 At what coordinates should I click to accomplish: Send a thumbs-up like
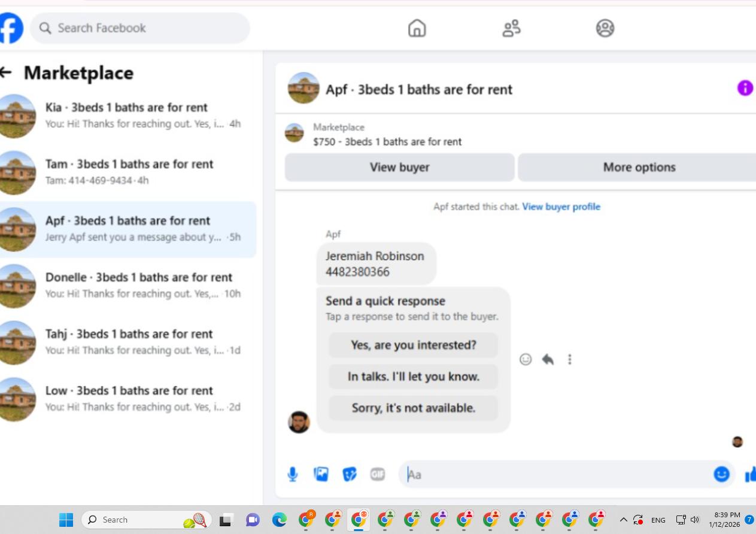click(750, 475)
